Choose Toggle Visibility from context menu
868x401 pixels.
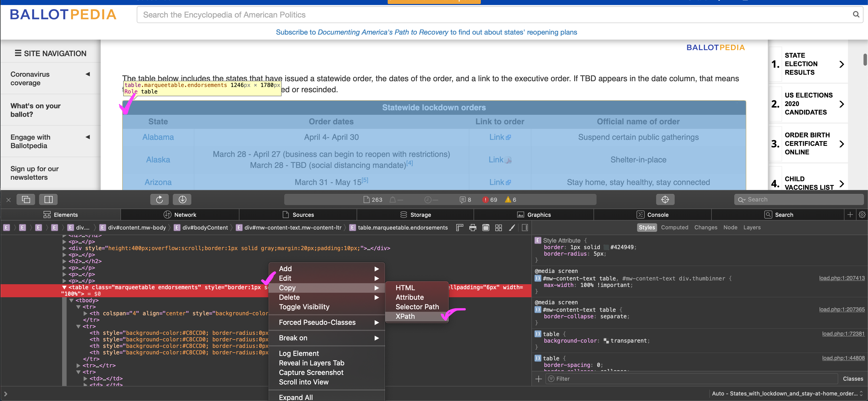click(x=327, y=307)
